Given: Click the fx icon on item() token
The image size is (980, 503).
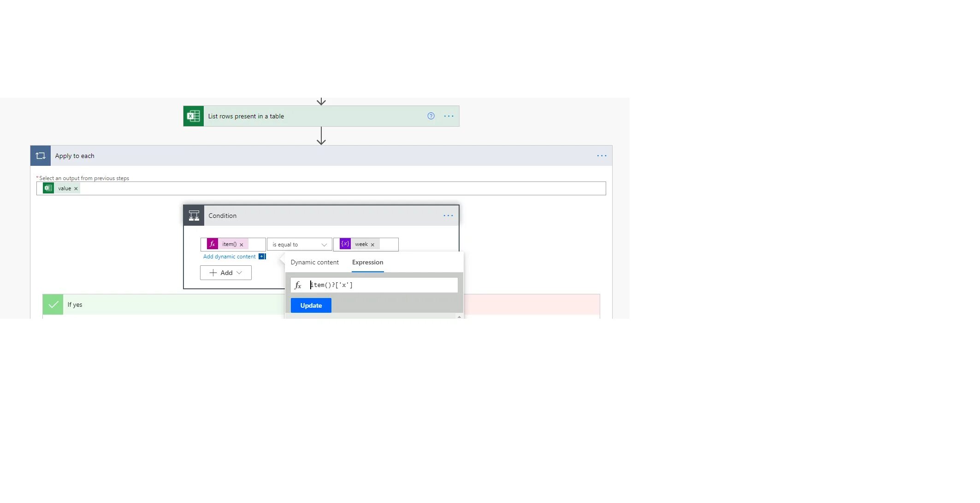Looking at the screenshot, I should click(x=212, y=244).
